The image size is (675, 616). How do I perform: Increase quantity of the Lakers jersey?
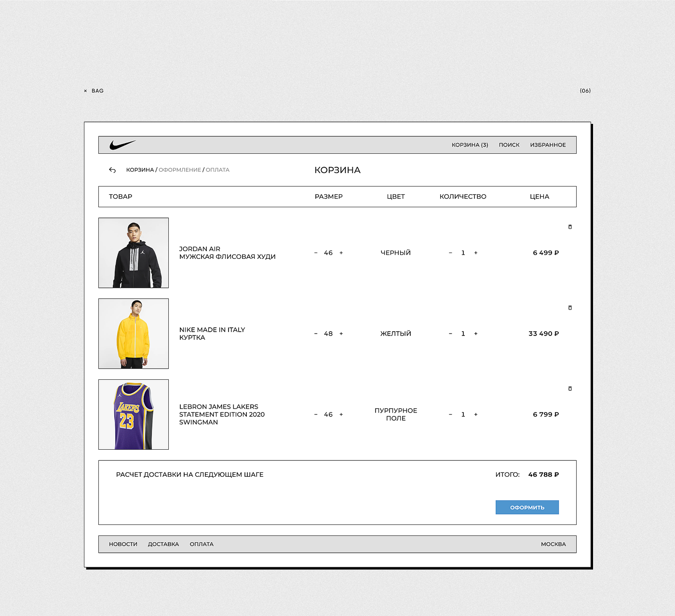pyautogui.click(x=476, y=415)
